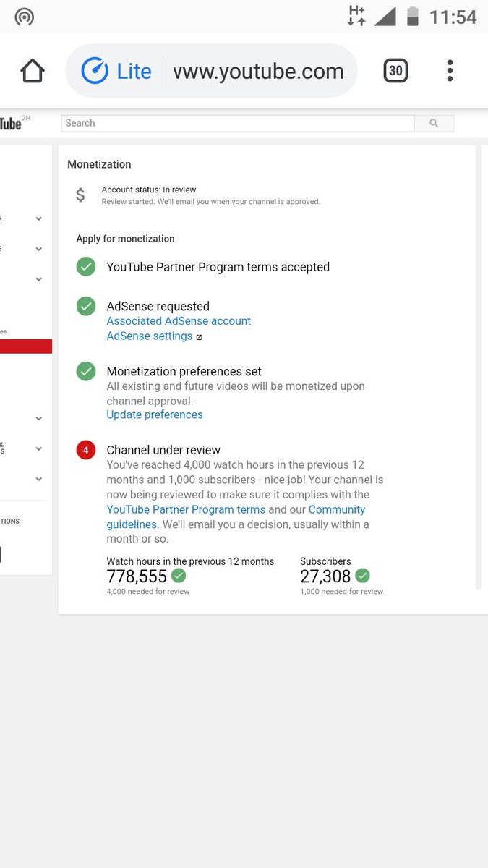The height and width of the screenshot is (868, 488).
Task: Open the tab switcher showing 30
Action: click(x=395, y=71)
